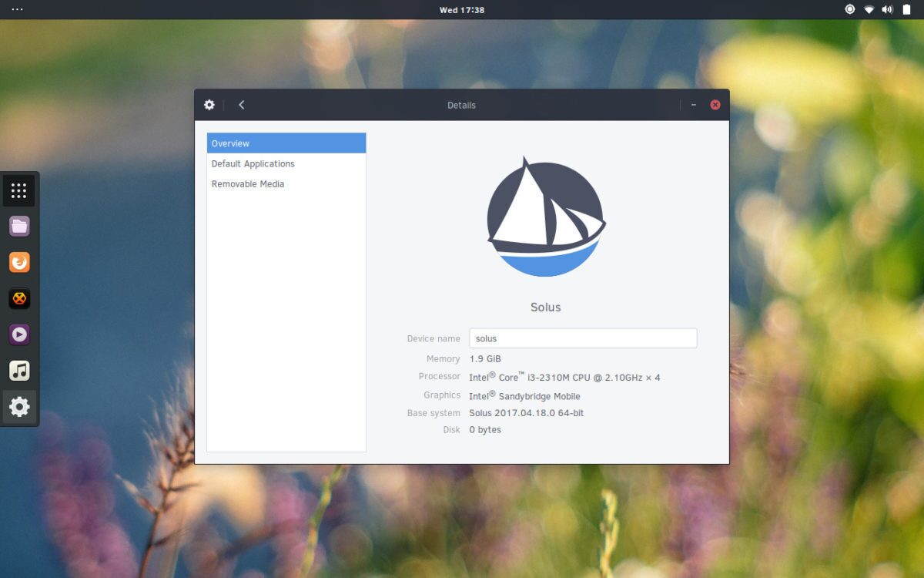
Task: Click the Settings gear icon in the dock
Action: point(19,407)
